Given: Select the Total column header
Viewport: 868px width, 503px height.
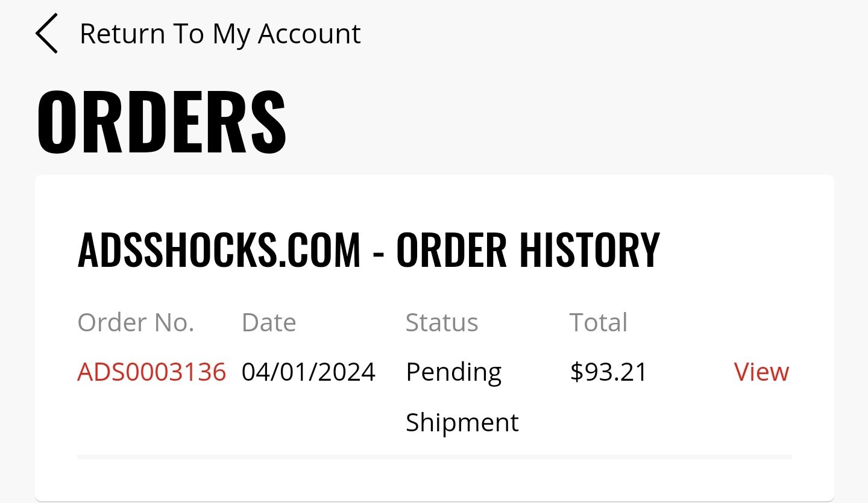Looking at the screenshot, I should coord(599,323).
